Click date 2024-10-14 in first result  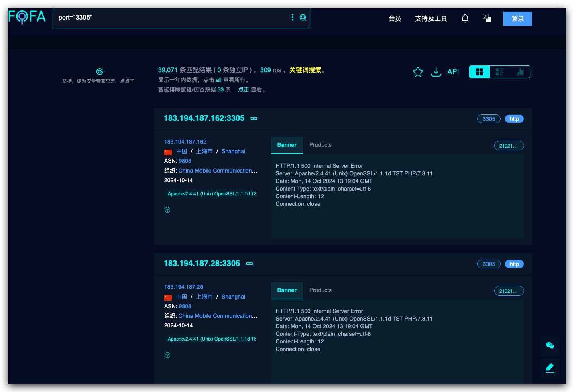click(x=178, y=180)
